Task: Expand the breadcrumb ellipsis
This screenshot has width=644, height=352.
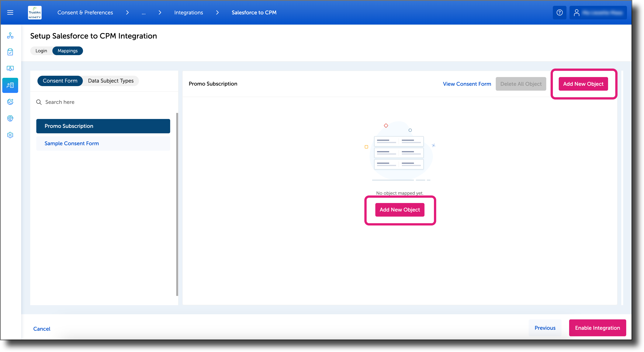Action: [144, 13]
